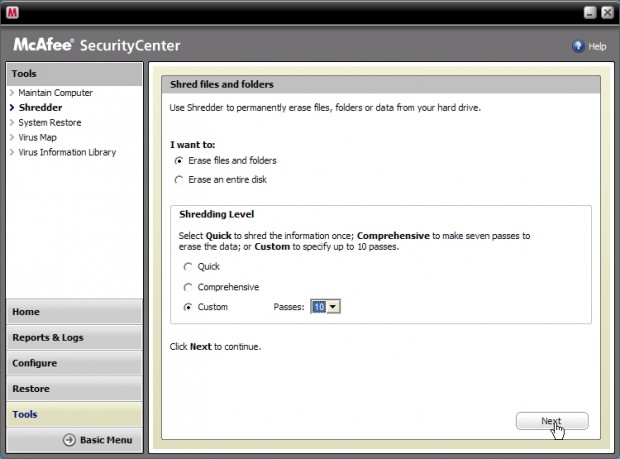Open System Restore tool

pos(50,123)
